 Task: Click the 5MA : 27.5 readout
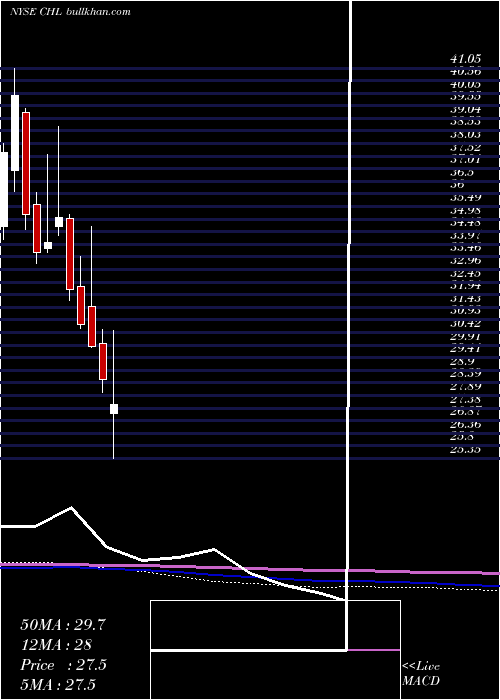pyautogui.click(x=58, y=685)
